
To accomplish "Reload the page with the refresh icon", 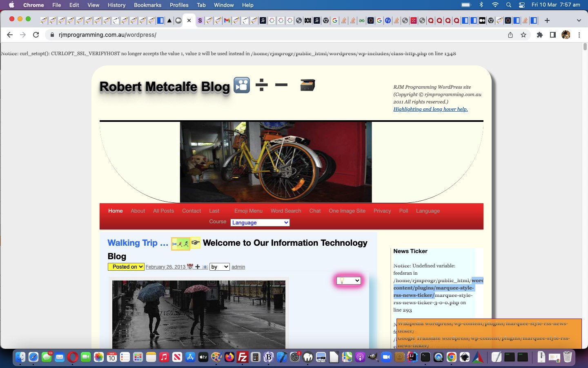I will coord(36,35).
